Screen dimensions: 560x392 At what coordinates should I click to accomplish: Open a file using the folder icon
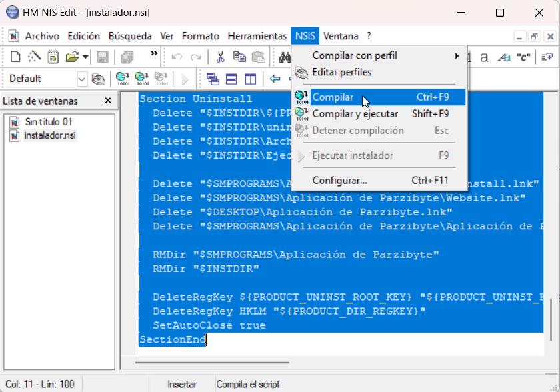tap(72, 57)
